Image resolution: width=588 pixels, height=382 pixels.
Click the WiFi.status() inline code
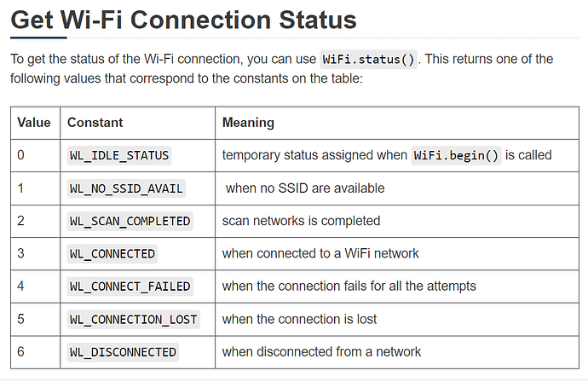(368, 60)
